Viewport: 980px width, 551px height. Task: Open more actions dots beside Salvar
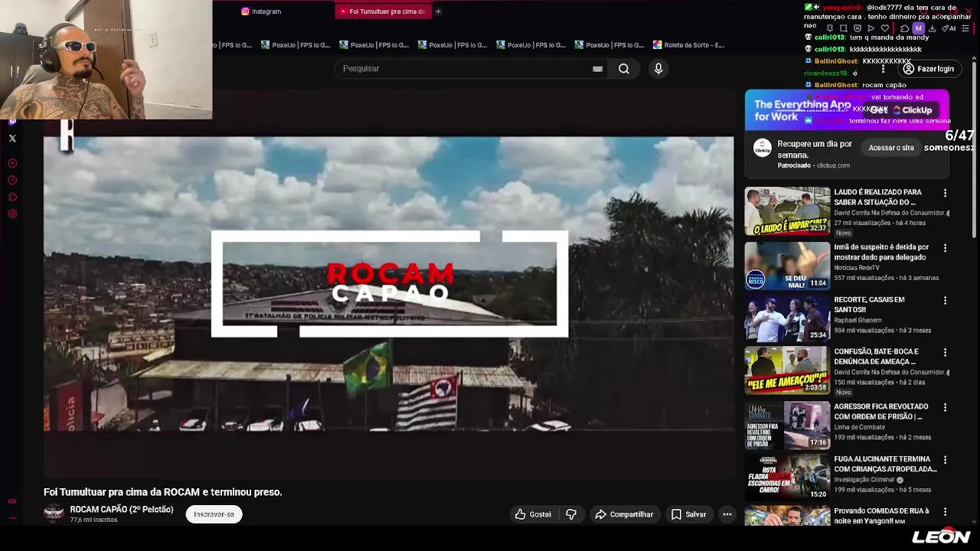[x=727, y=514]
